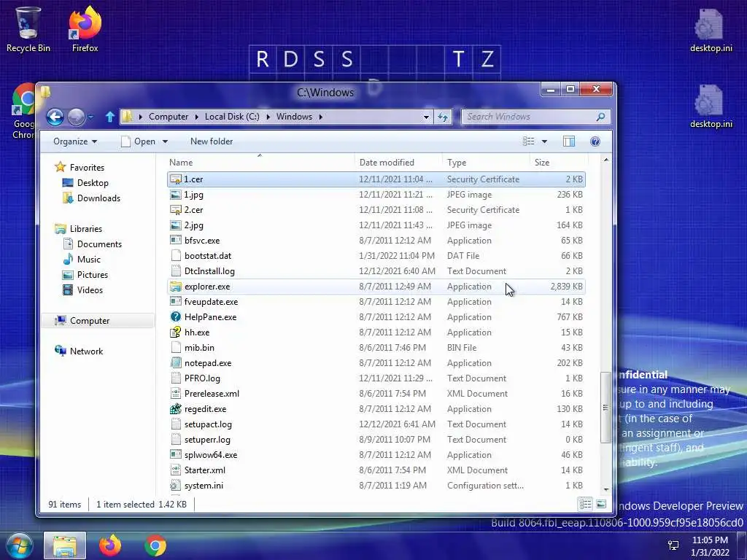Refresh the Windows folder view
Screen dimensions: 747x560
(x=443, y=117)
